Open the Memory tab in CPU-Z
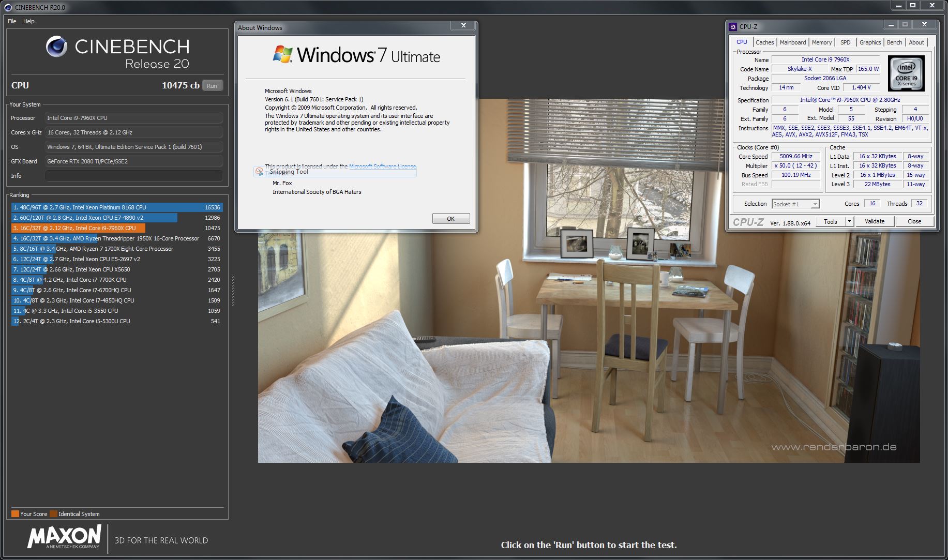Viewport: 948px width, 560px height. (821, 42)
